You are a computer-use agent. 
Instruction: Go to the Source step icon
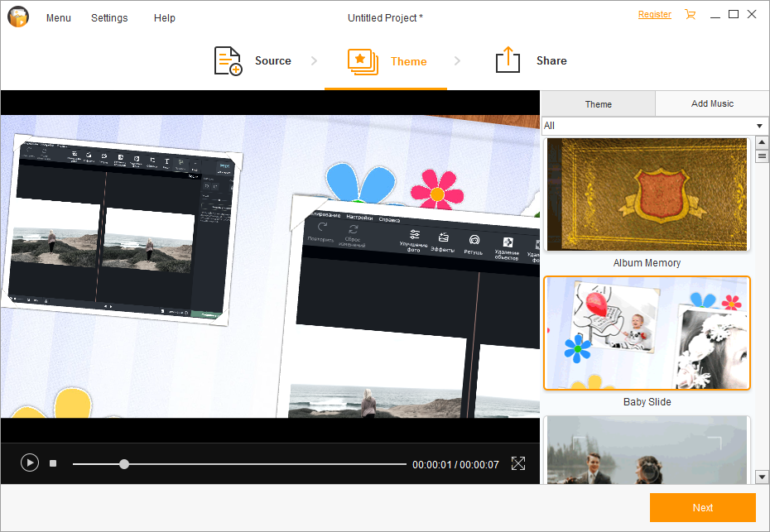click(x=228, y=61)
